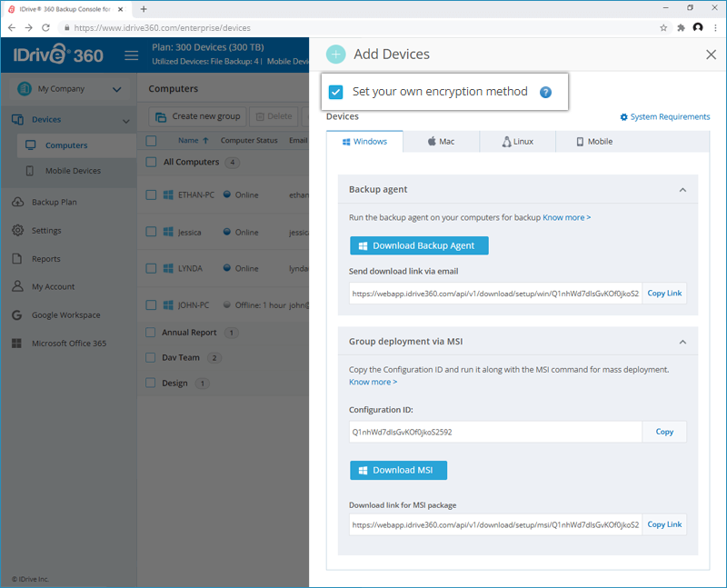Click the MSI package URL field
727x588 pixels.
495,524
